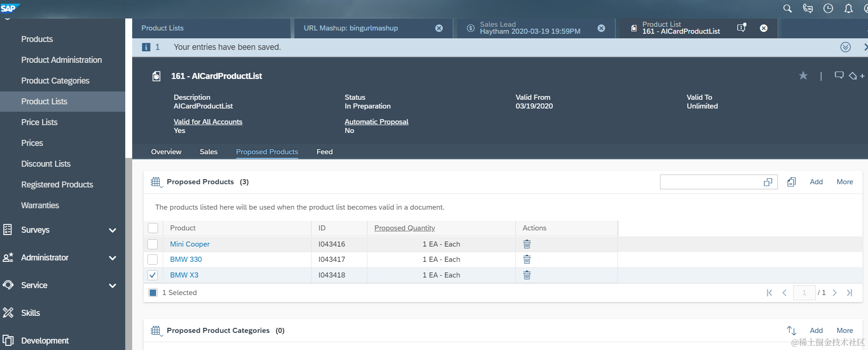Mark product list 161 as favorite
868x350 pixels.
803,76
